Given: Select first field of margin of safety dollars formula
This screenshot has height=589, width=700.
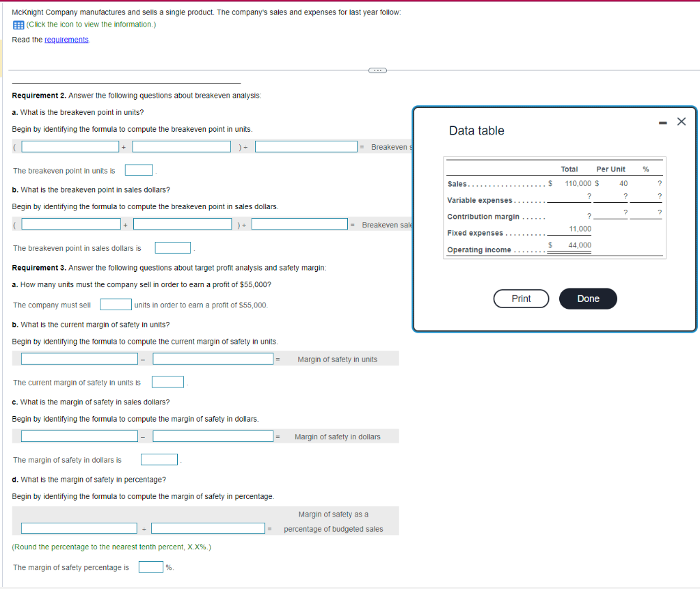Looking at the screenshot, I should 79,437.
